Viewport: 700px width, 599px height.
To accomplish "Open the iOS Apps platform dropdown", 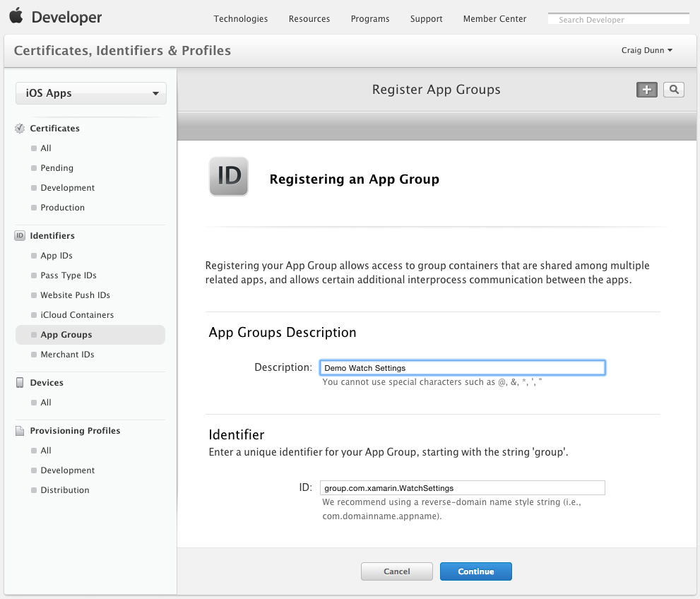I will 91,93.
